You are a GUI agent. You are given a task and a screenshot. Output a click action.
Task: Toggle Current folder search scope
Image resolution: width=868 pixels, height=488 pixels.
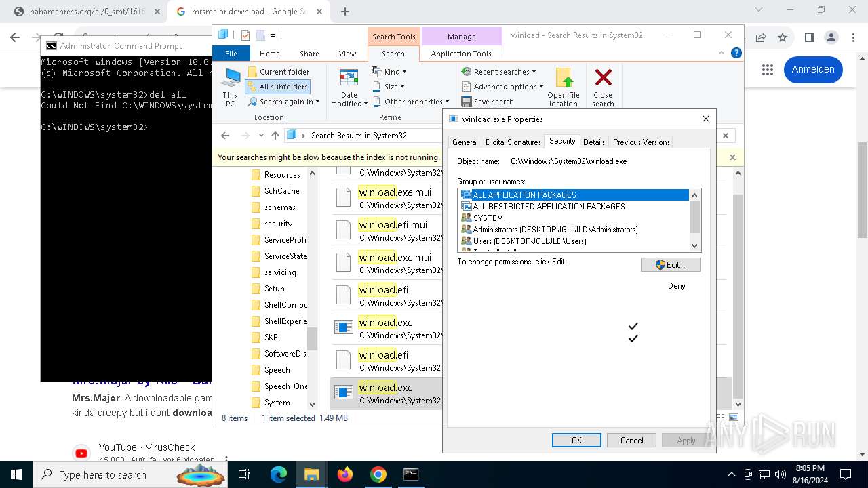pyautogui.click(x=278, y=72)
